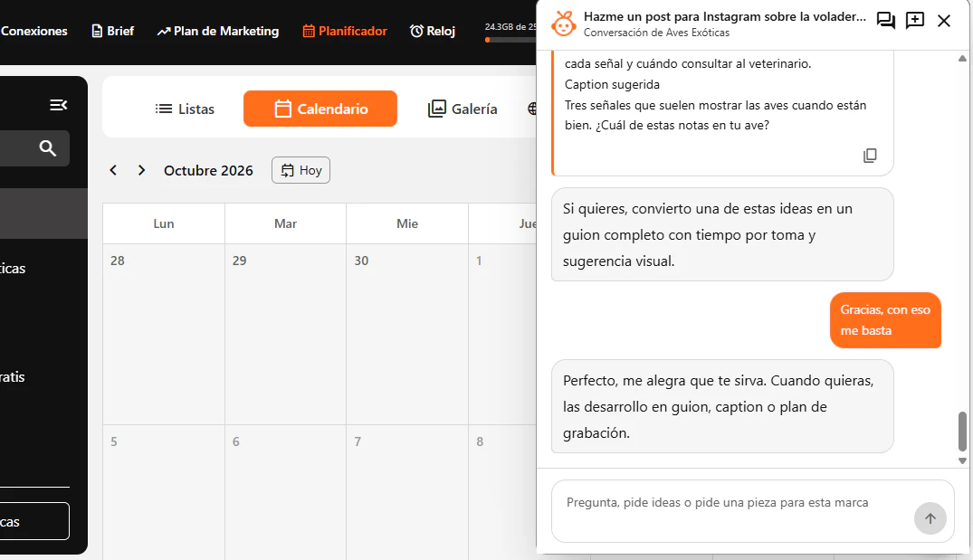Open the Brief tab

(112, 31)
